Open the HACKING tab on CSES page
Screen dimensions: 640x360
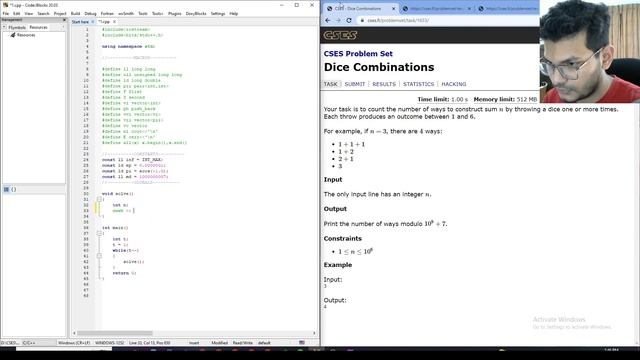tap(453, 84)
